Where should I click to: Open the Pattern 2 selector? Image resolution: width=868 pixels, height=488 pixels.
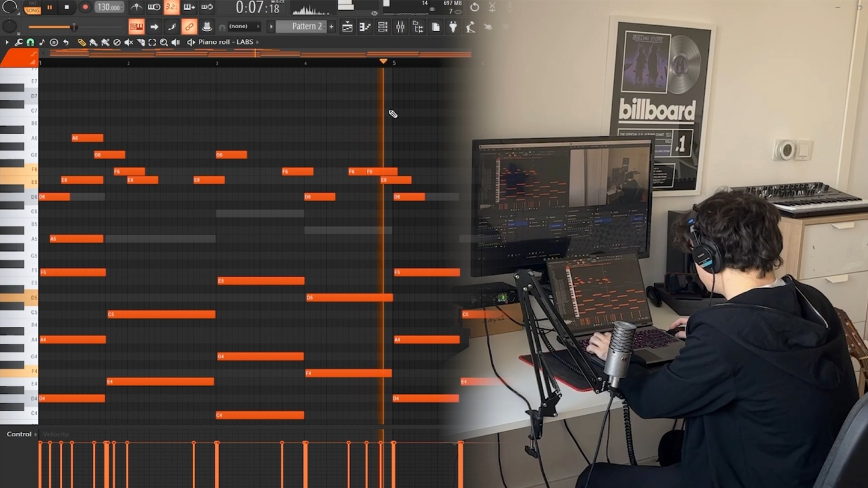coord(301,26)
